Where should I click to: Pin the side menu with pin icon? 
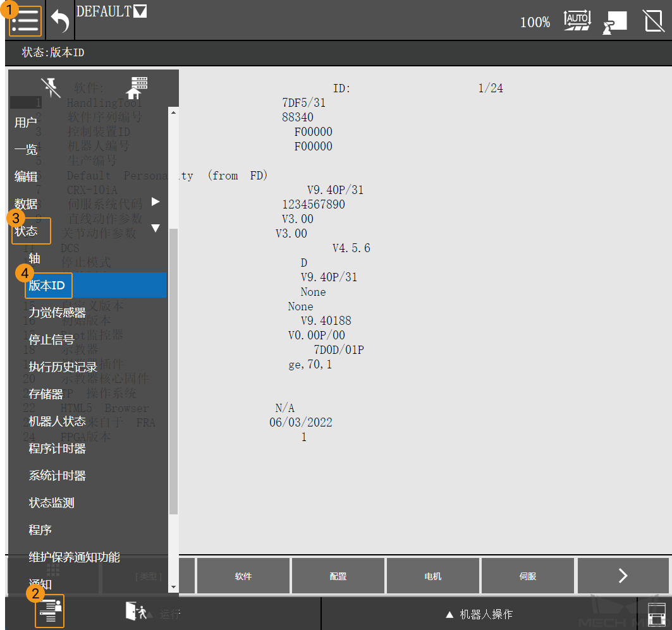[51, 87]
